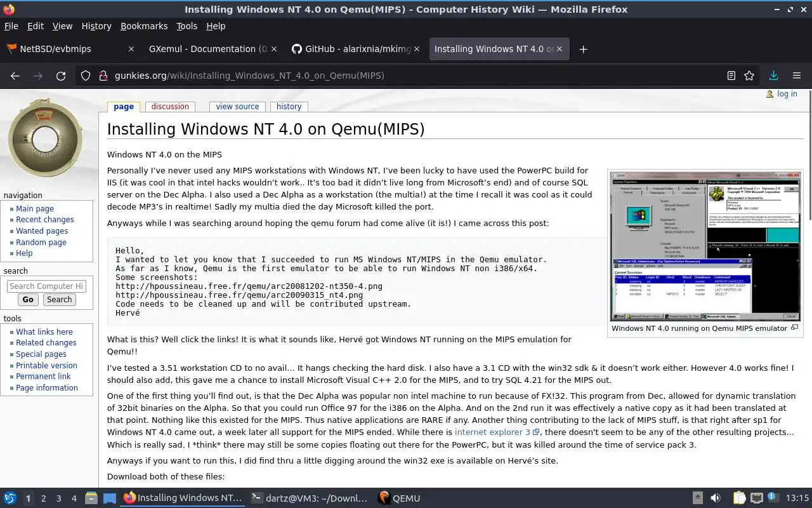Click the Computer History Wiki logo
The width and height of the screenshot is (812, 508).
click(x=45, y=137)
